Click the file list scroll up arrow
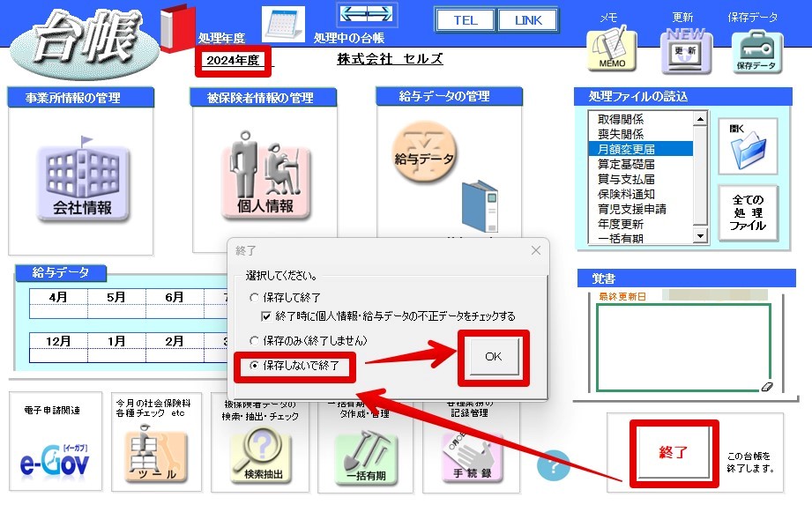The width and height of the screenshot is (812, 512). (700, 119)
